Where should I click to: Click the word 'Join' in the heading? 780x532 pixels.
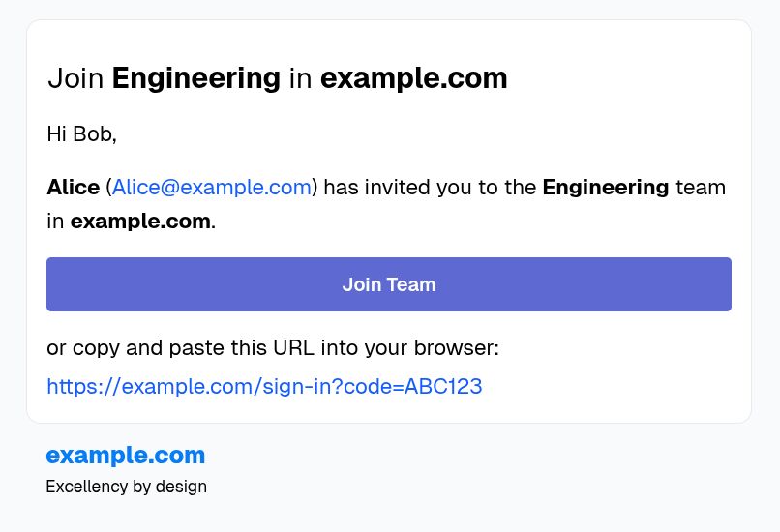coord(75,78)
